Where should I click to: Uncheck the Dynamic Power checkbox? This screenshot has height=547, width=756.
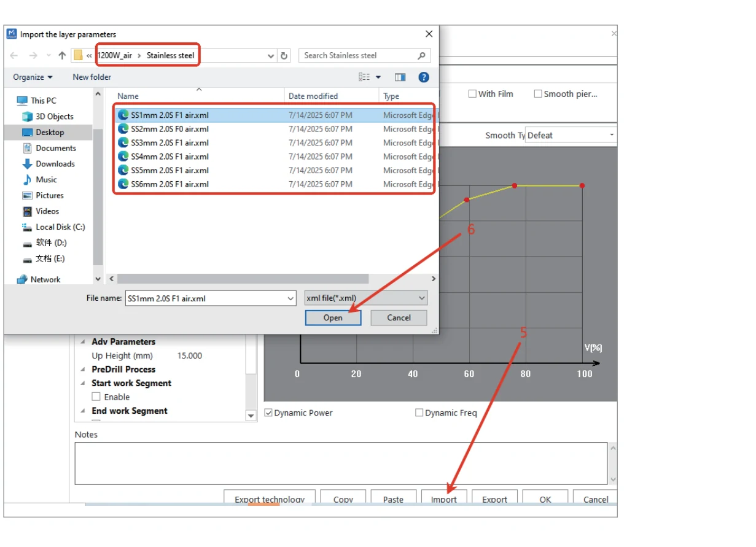(268, 413)
